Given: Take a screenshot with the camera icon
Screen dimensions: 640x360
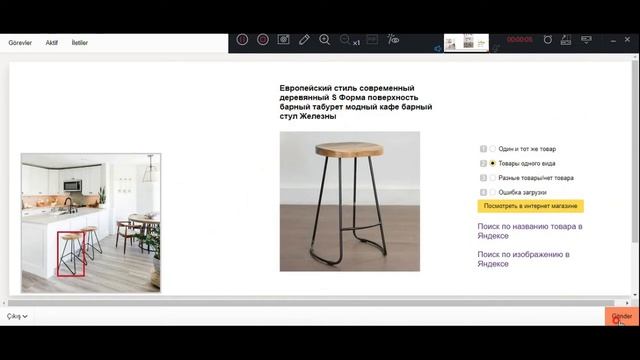Looking at the screenshot, I should pos(283,39).
